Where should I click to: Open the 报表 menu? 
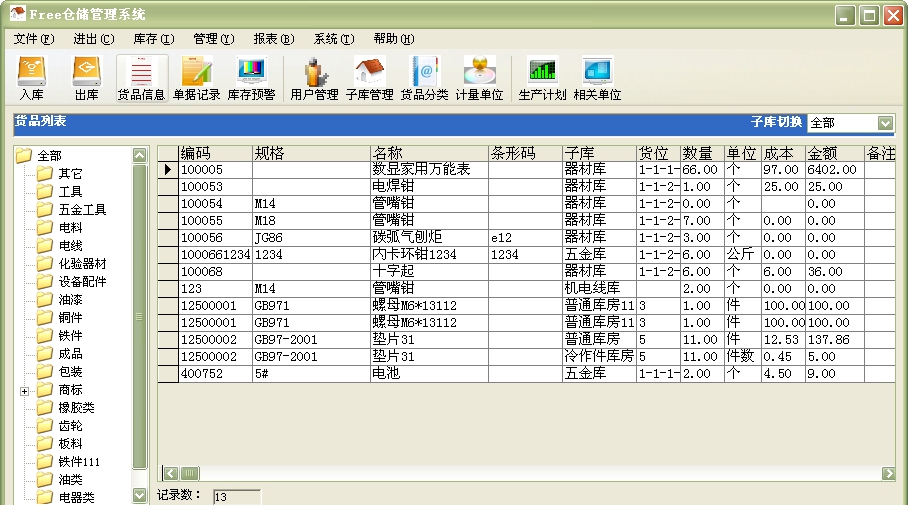tap(273, 39)
